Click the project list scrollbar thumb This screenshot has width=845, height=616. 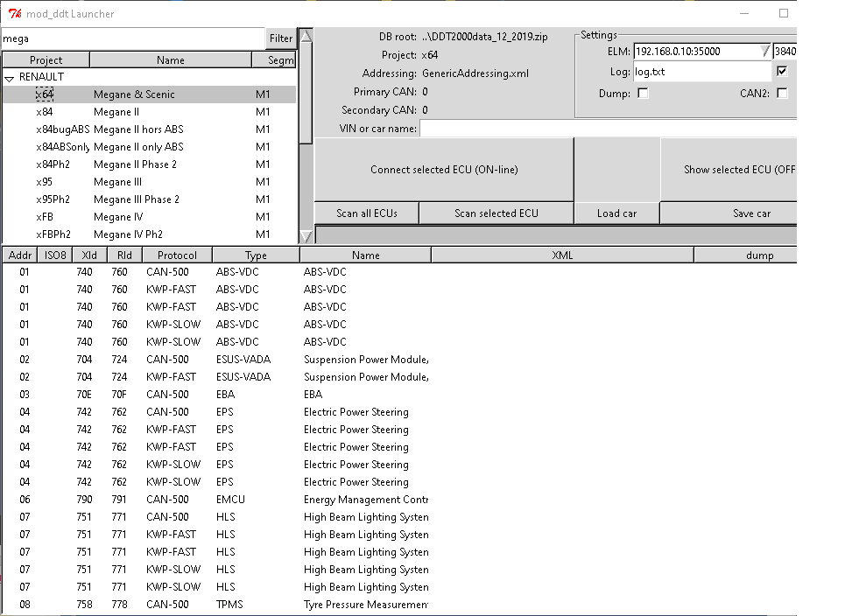[x=306, y=93]
